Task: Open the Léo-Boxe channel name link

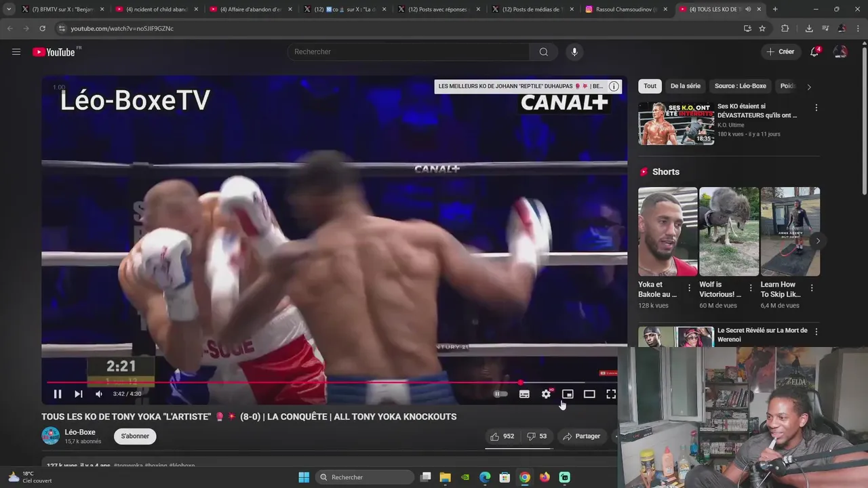Action: pyautogui.click(x=80, y=432)
